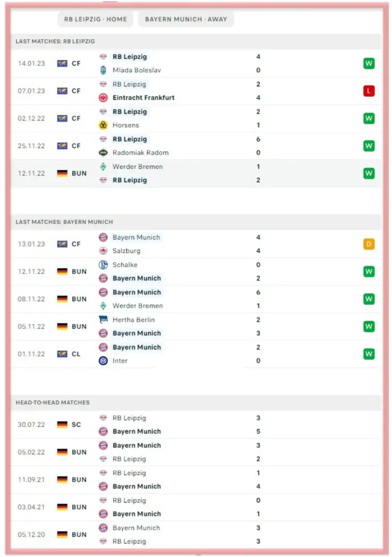Switch to Bayern Munich - Away tab

[x=186, y=19]
